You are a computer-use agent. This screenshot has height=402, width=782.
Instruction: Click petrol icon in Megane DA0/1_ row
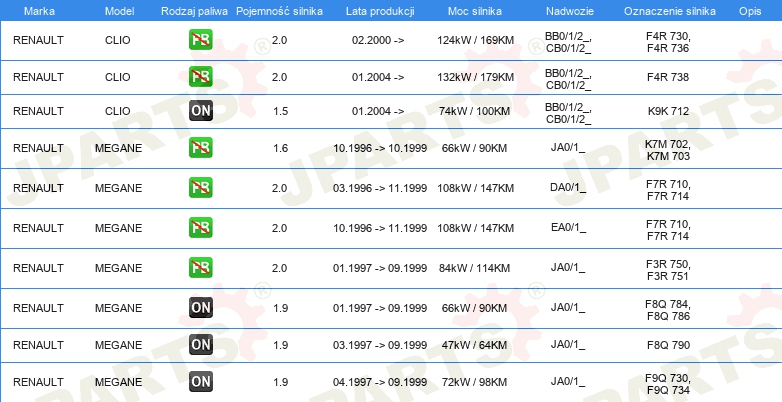click(x=200, y=187)
